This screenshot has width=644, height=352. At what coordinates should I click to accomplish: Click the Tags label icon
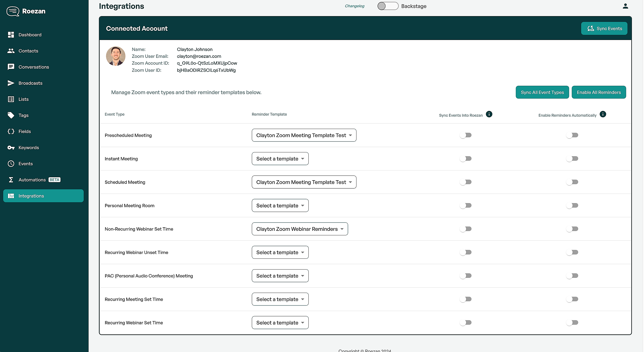[x=11, y=115]
